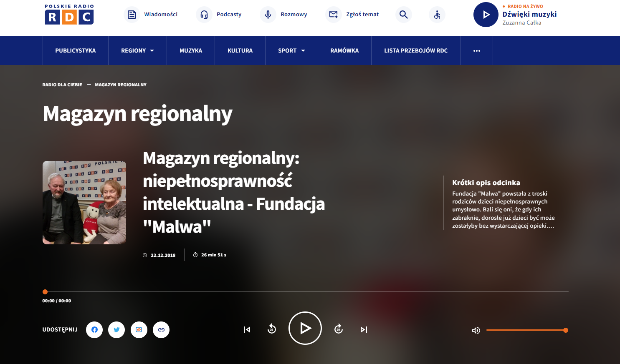Click the orange volume slider

pyautogui.click(x=526, y=330)
